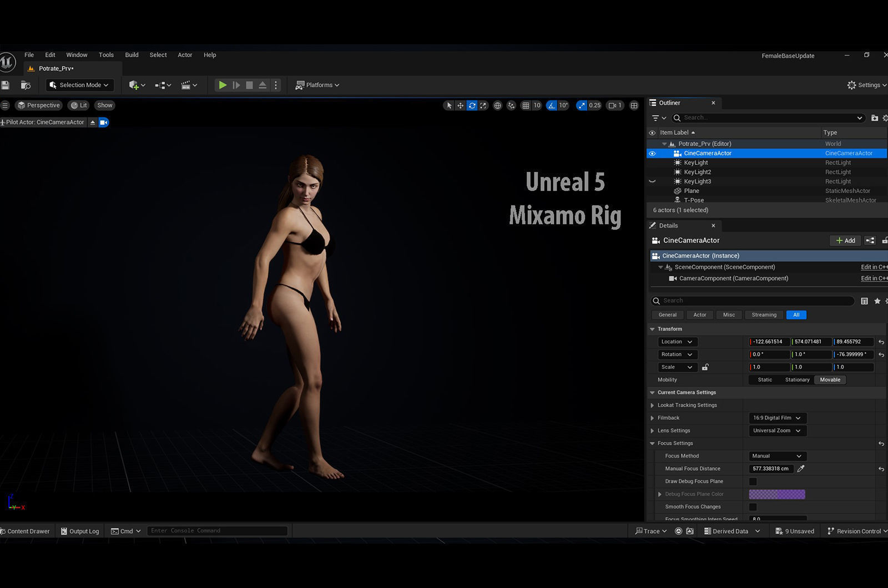Click the visibility column header eye icon
The height and width of the screenshot is (588, 888).
point(652,133)
